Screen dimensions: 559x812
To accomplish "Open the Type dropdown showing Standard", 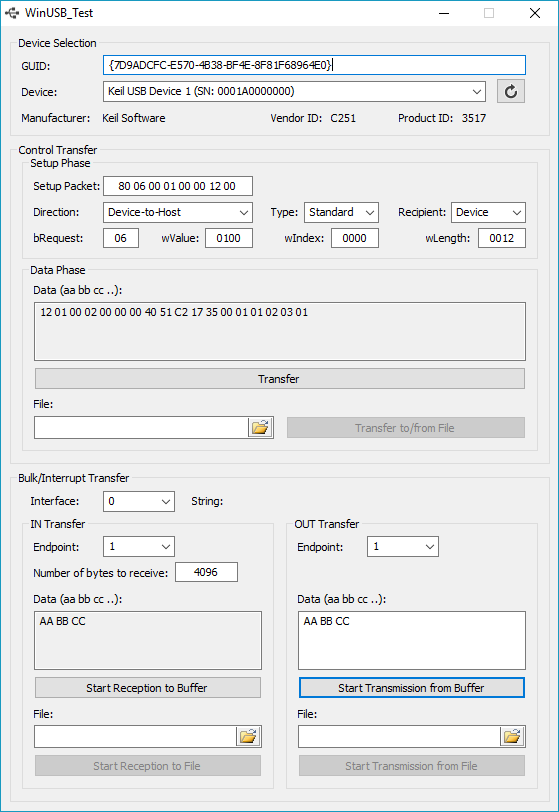I will point(341,212).
